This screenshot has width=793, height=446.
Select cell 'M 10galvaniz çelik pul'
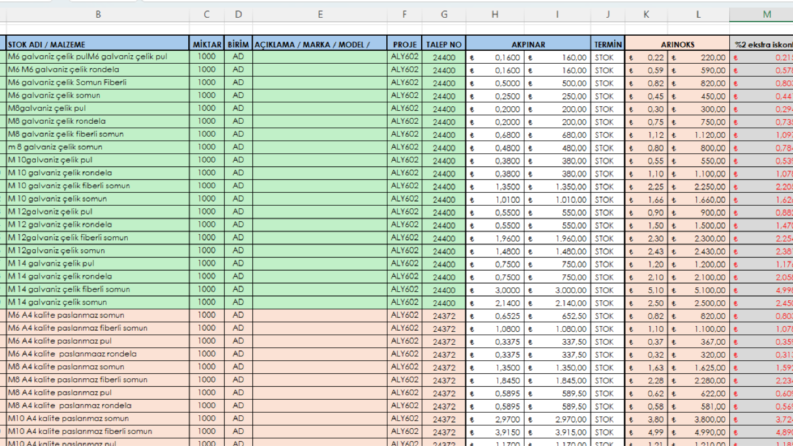tap(98, 160)
